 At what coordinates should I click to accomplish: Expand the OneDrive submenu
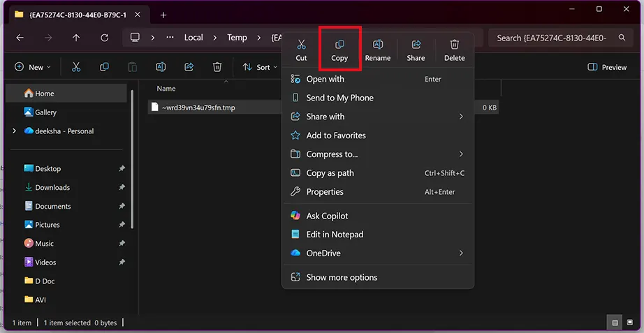point(377,253)
